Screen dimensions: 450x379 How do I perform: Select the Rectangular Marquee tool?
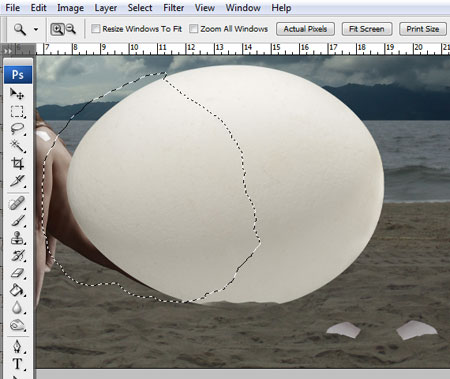tap(17, 111)
